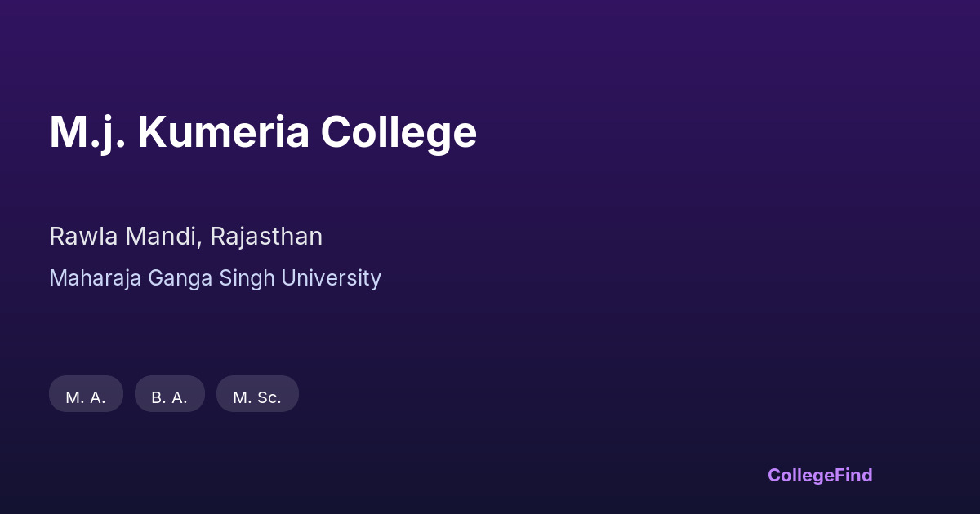
Task: Click the state name Rajasthan
Action: coord(266,237)
